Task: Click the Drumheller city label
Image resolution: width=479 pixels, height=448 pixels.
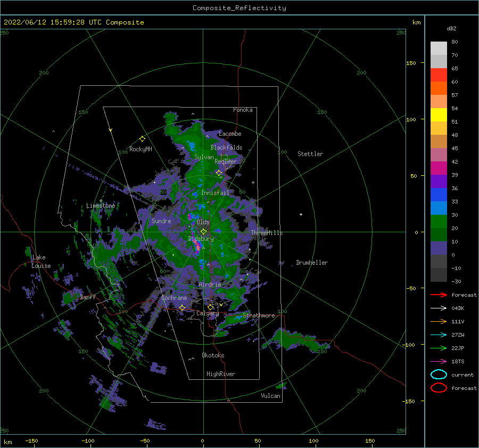Action: click(x=312, y=263)
